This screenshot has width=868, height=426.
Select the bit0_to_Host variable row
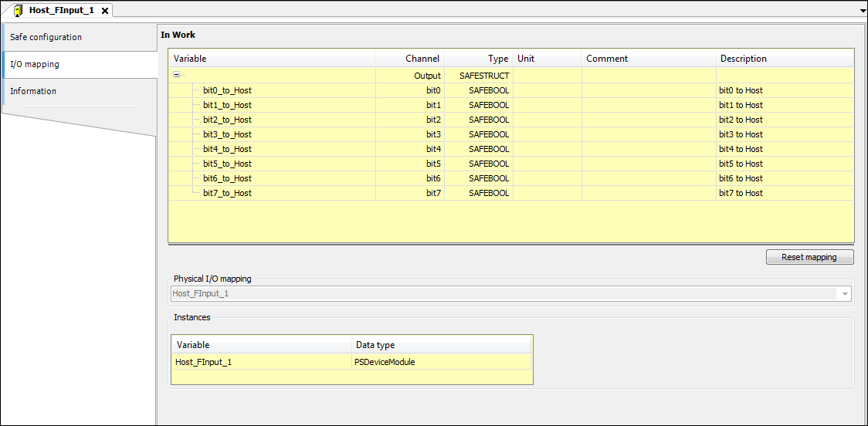227,90
